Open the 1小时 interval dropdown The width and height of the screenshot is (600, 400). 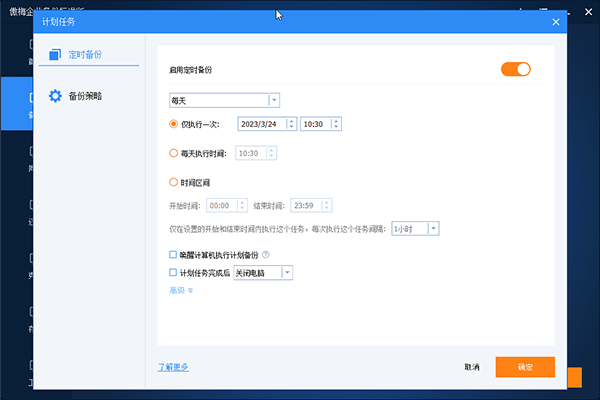[433, 228]
